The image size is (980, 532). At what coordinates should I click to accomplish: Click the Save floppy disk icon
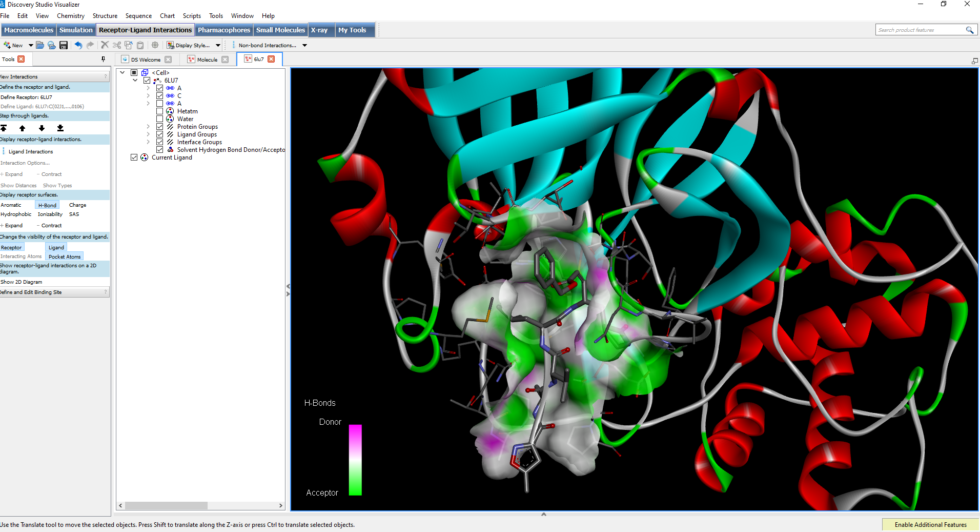[64, 45]
